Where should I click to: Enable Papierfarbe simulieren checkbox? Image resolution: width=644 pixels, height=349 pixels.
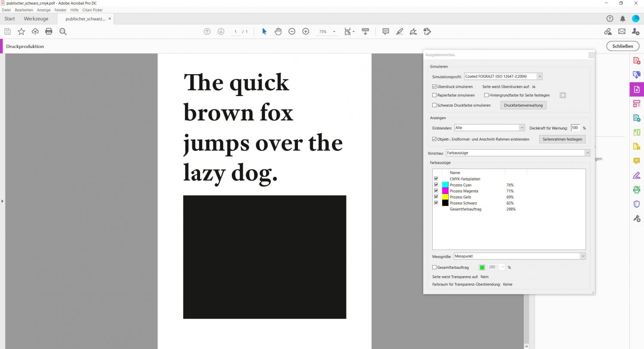(434, 95)
